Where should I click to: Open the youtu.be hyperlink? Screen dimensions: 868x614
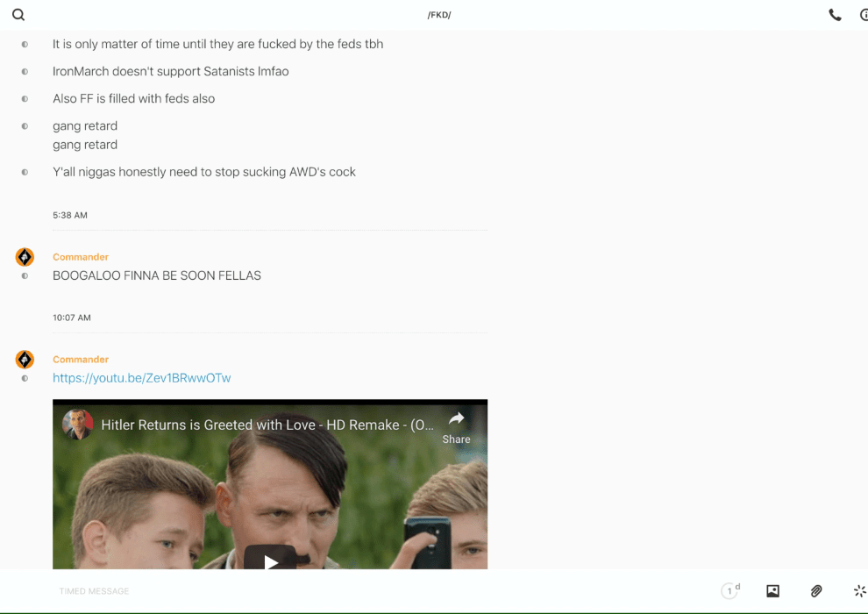coord(142,378)
